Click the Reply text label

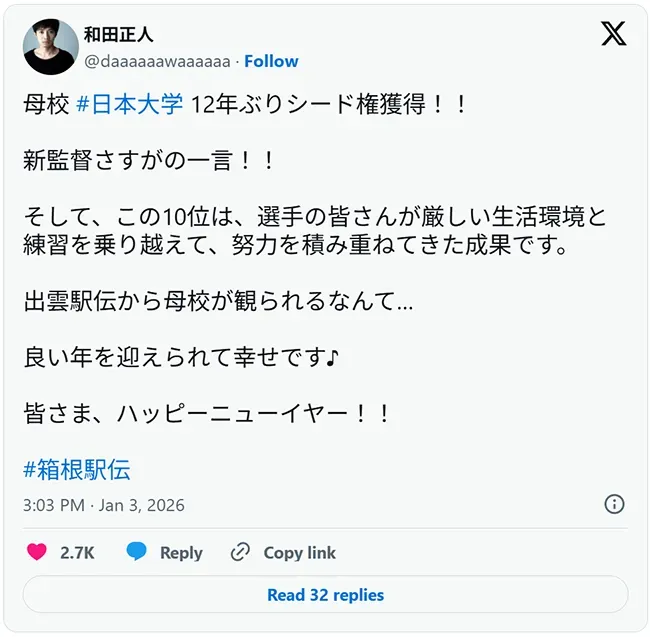[x=181, y=552]
